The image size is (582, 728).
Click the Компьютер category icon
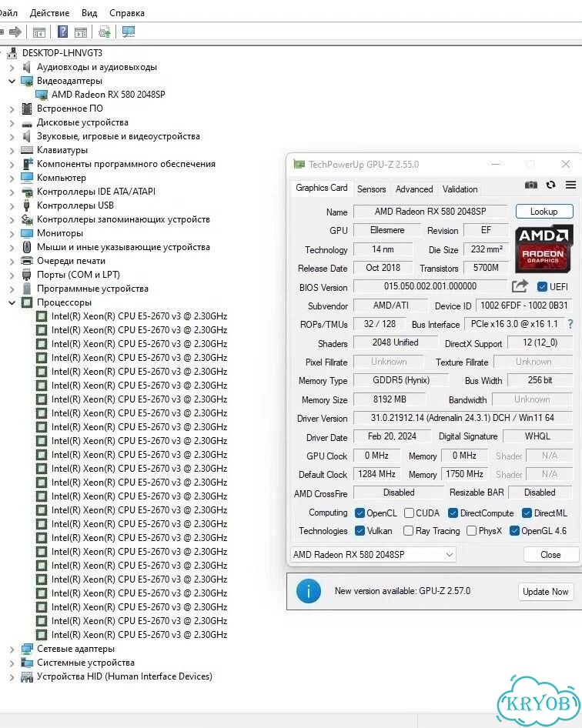point(27,178)
